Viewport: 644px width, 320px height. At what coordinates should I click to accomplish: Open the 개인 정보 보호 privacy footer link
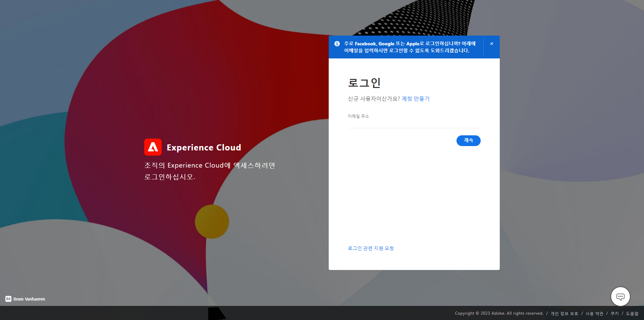(x=564, y=314)
